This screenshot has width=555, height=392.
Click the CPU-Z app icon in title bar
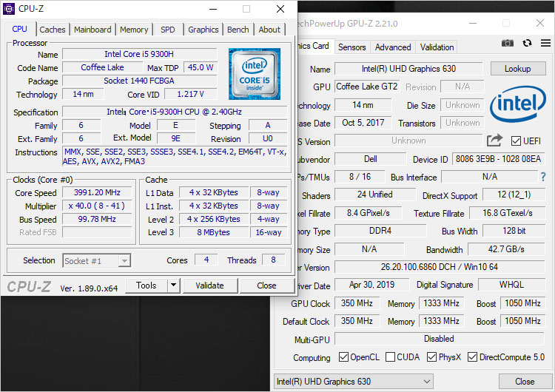tap(9, 8)
